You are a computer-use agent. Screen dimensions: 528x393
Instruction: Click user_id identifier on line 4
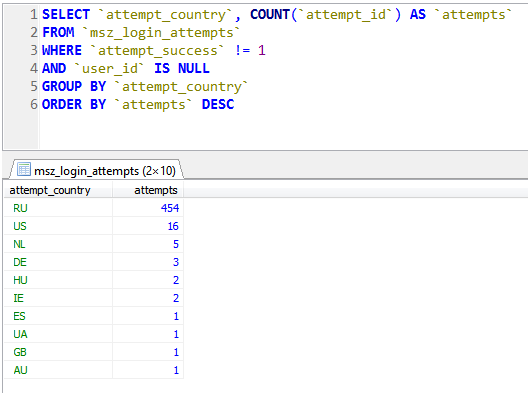pos(109,69)
